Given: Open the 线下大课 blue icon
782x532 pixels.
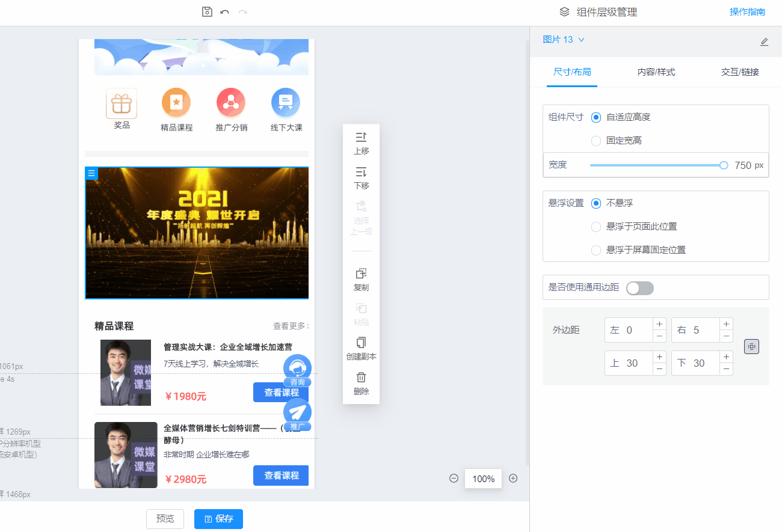Looking at the screenshot, I should [x=286, y=103].
